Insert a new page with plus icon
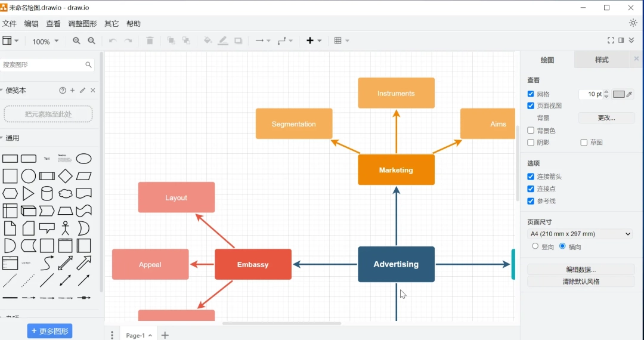The width and height of the screenshot is (644, 340). [x=165, y=335]
